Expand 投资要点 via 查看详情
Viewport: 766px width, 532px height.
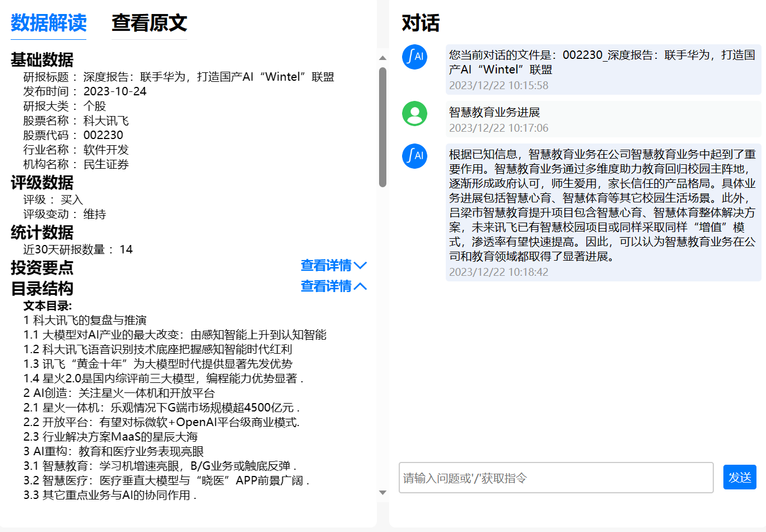click(x=334, y=265)
